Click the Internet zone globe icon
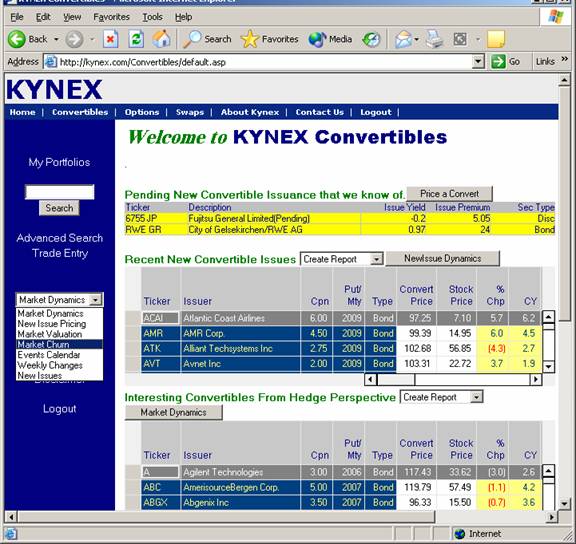Viewport: 576px width, 544px height. coord(460,533)
